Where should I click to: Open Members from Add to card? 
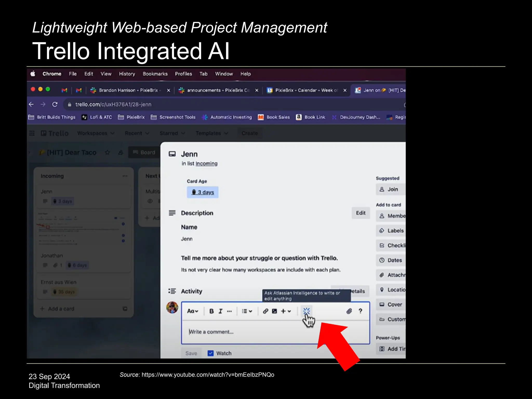click(390, 216)
